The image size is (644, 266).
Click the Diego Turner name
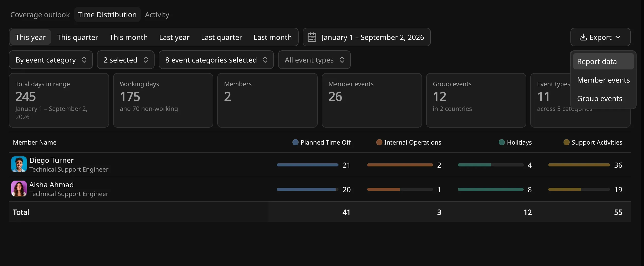[51, 160]
